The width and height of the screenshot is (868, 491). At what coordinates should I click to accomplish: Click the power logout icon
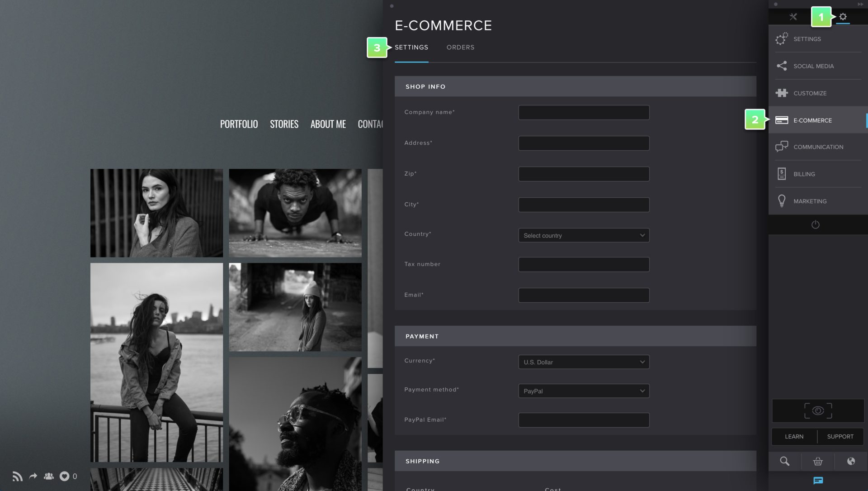[x=815, y=224]
